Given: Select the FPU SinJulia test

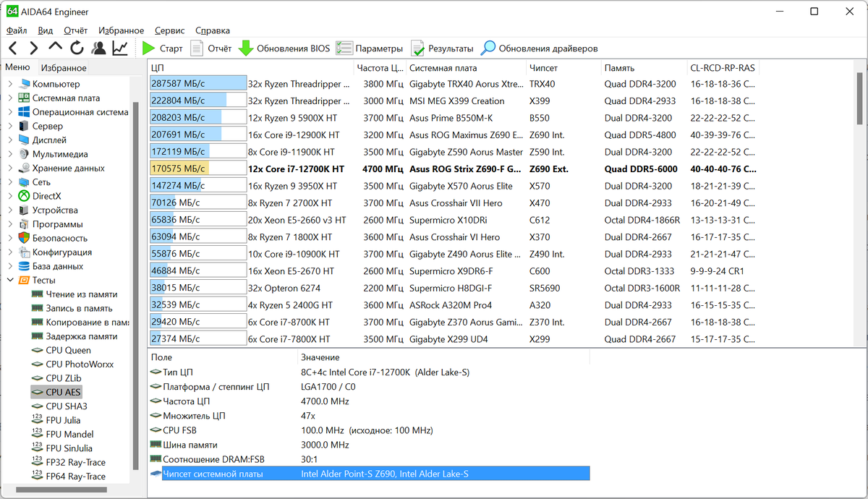Looking at the screenshot, I should tap(71, 448).
